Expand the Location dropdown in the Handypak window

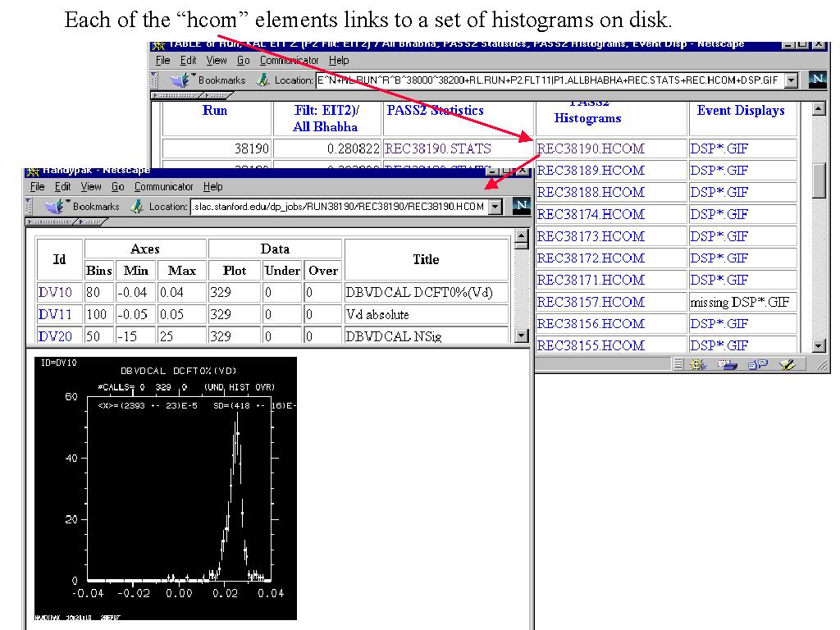tap(495, 207)
